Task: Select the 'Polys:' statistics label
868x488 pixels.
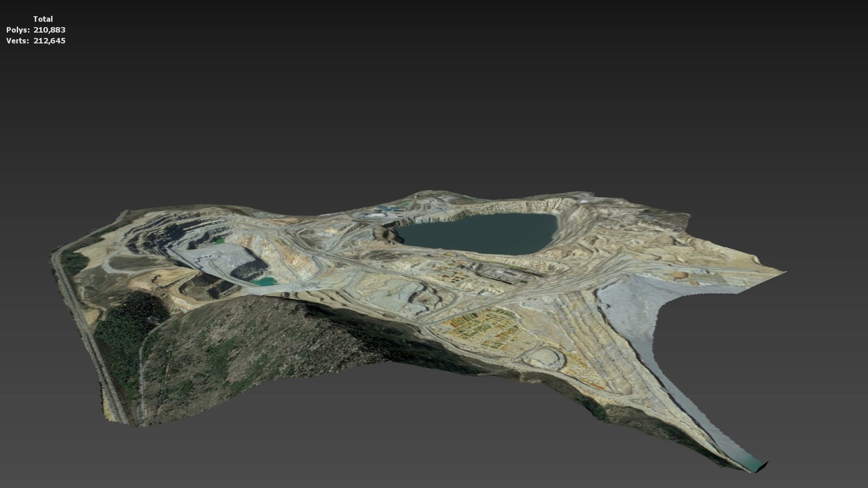Action: pyautogui.click(x=18, y=30)
